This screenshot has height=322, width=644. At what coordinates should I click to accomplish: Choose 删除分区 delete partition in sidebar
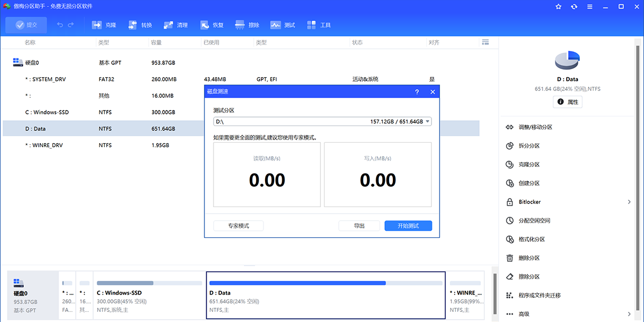[x=529, y=258]
